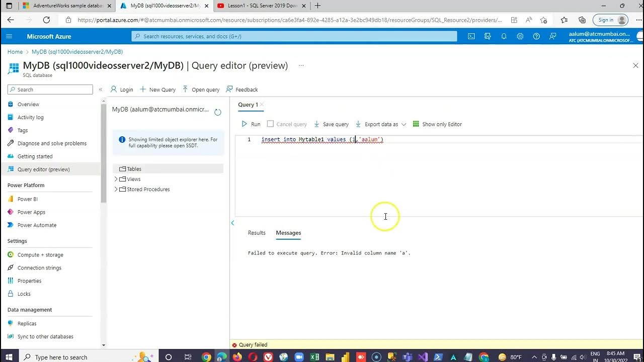Screen dimensions: 644x362
Task: Click the Refresh icon beside MyDB connection
Action: [x=218, y=112]
